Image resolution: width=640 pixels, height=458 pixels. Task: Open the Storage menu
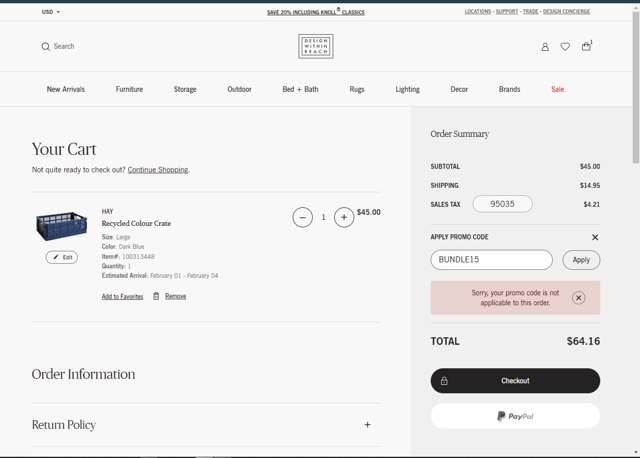(185, 89)
